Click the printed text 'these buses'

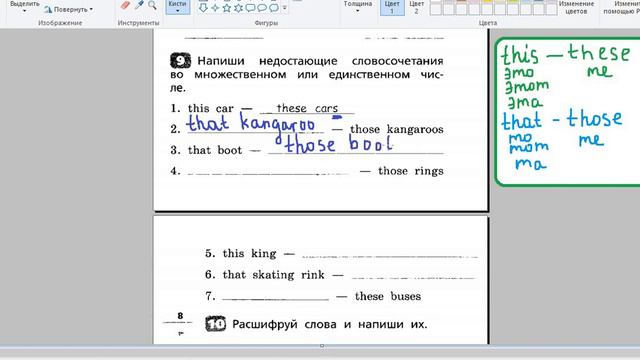388,296
